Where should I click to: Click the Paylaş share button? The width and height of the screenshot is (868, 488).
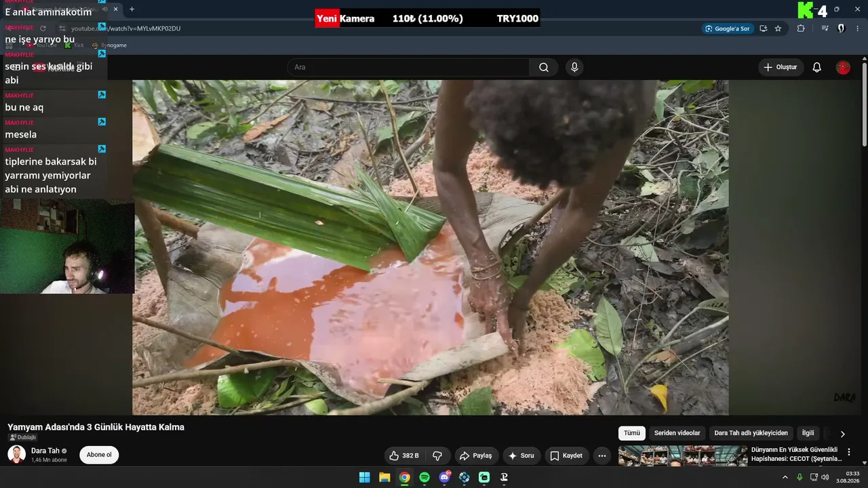point(477,455)
